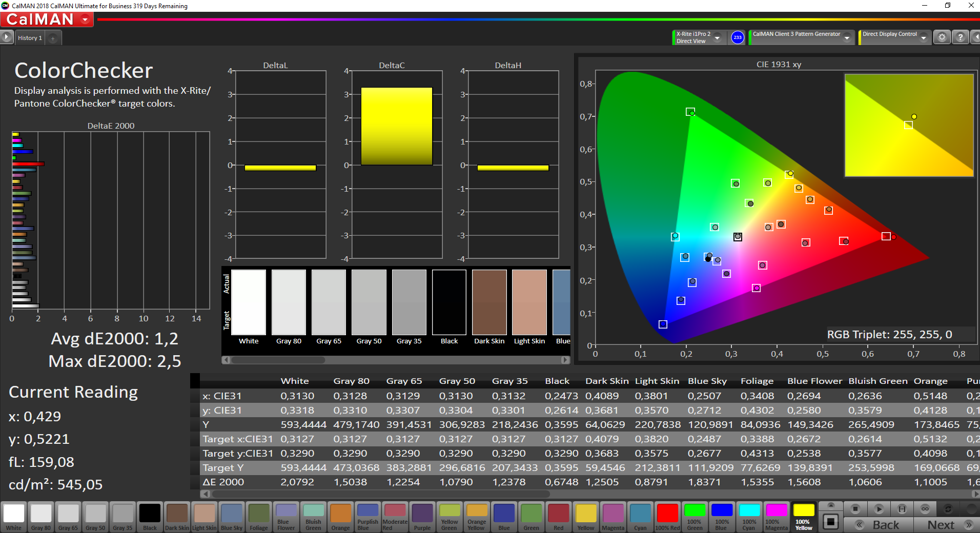
Task: Go to Next workflow page
Action: click(947, 525)
